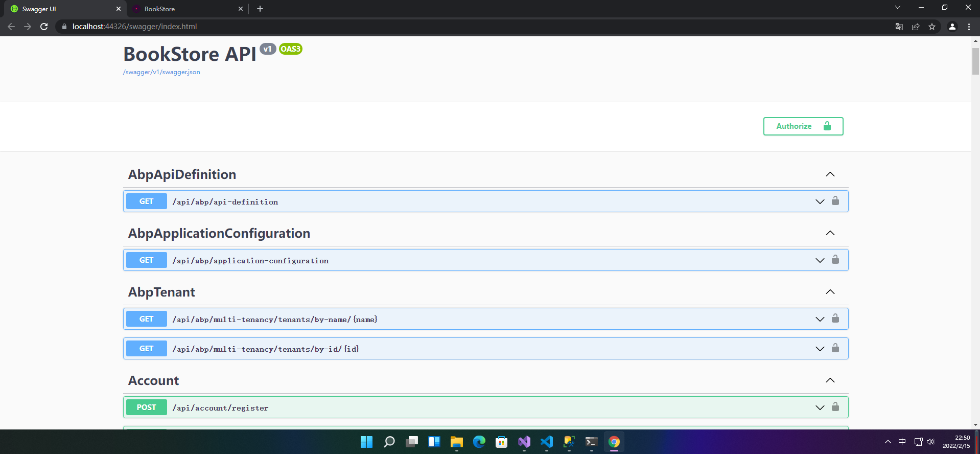The image size is (980, 454).
Task: Click lock icon on tenants by-name row
Action: (x=835, y=318)
